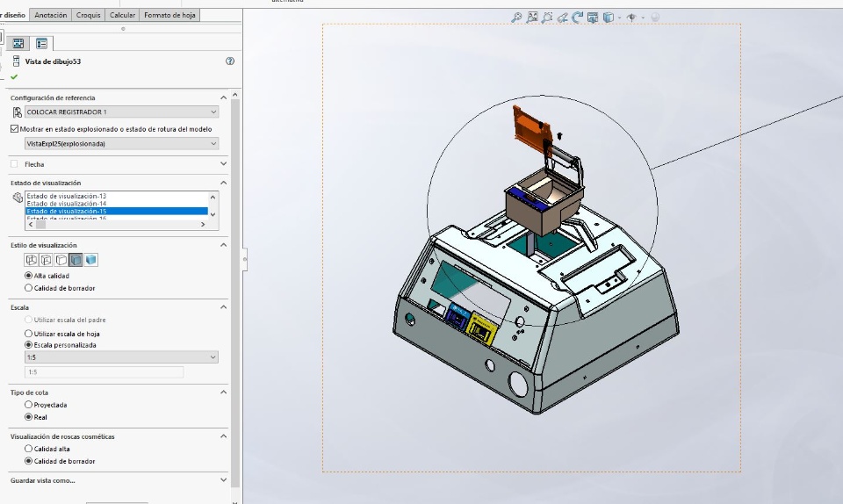This screenshot has width=843, height=504.
Task: Select the Wireframe display style icon
Action: pyautogui.click(x=32, y=260)
